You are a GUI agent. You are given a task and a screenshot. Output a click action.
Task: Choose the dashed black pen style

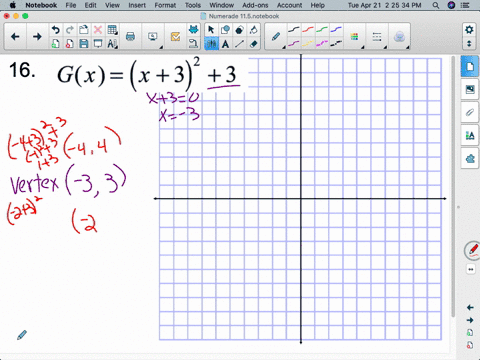336,43
